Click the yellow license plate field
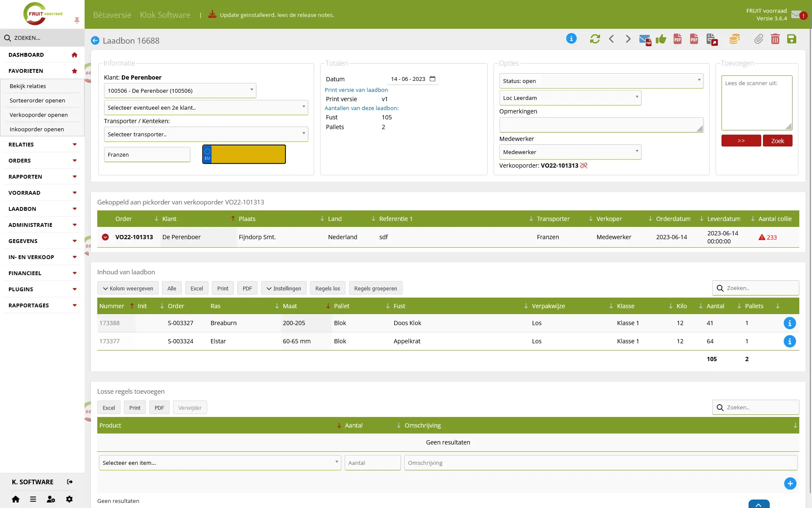This screenshot has width=812, height=508. click(x=244, y=154)
